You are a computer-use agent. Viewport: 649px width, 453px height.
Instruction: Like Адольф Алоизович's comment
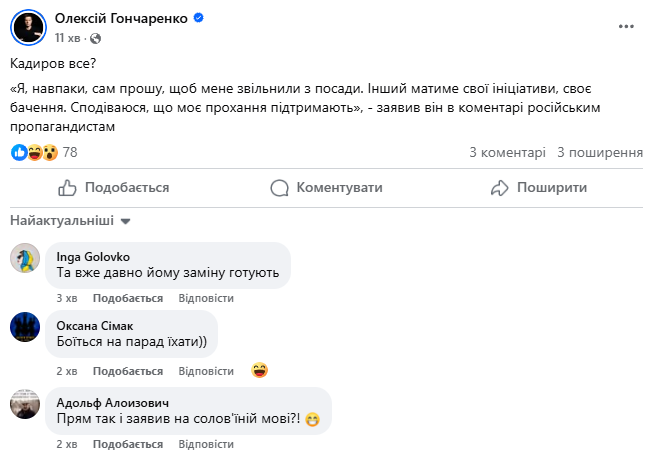click(x=127, y=442)
